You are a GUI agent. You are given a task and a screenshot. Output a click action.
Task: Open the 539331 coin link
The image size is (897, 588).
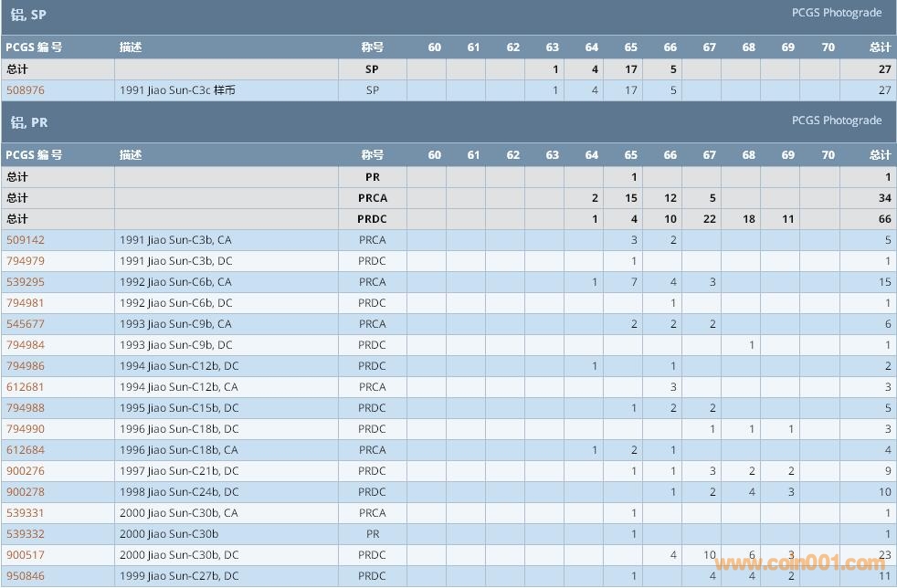point(26,513)
